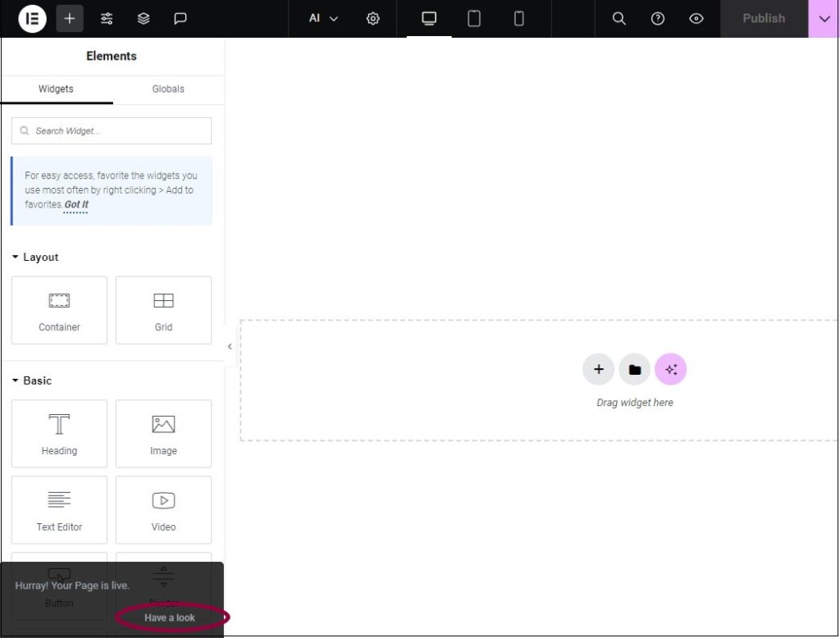Add a new container with the plus icon

pyautogui.click(x=598, y=369)
